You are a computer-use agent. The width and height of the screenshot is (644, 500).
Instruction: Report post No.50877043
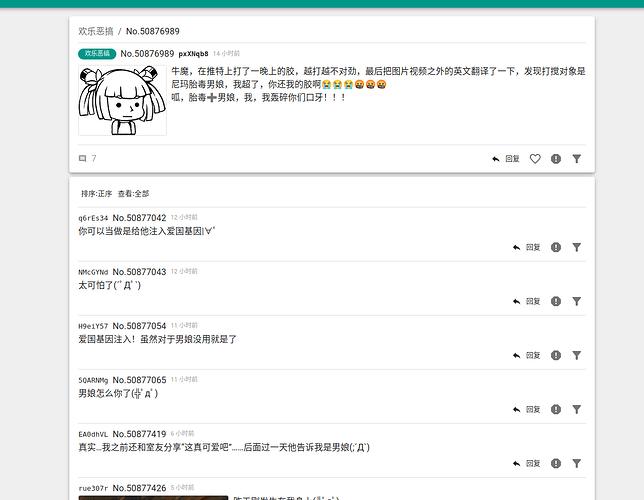pyautogui.click(x=556, y=301)
